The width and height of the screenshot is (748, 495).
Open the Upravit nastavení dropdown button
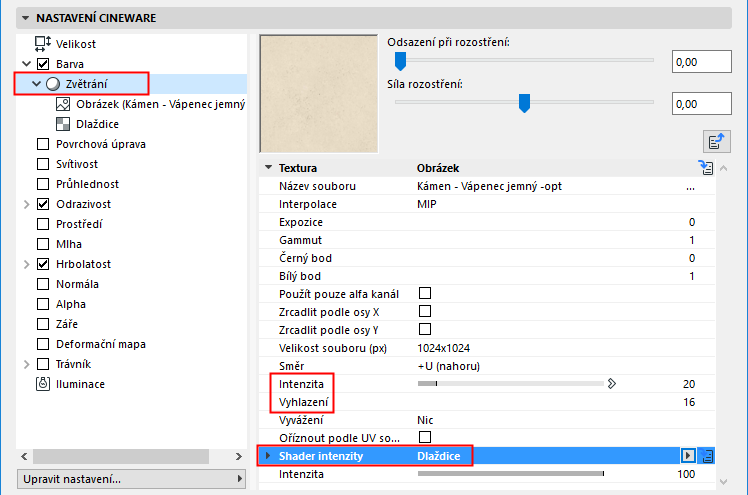[x=132, y=479]
